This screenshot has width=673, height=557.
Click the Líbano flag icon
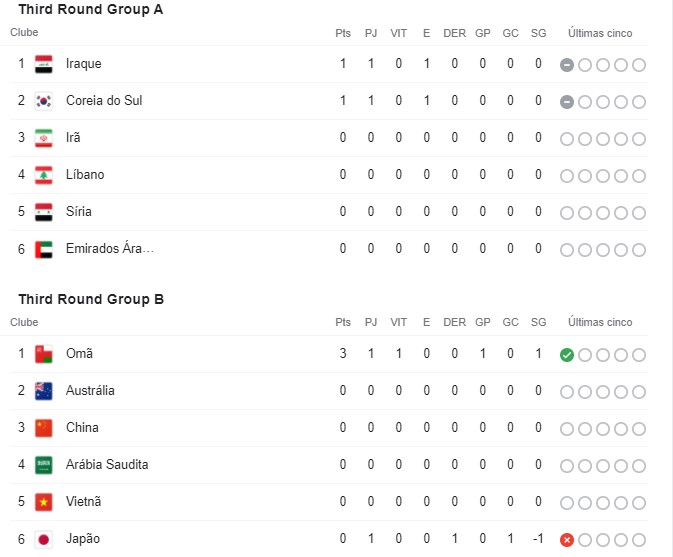(43, 175)
